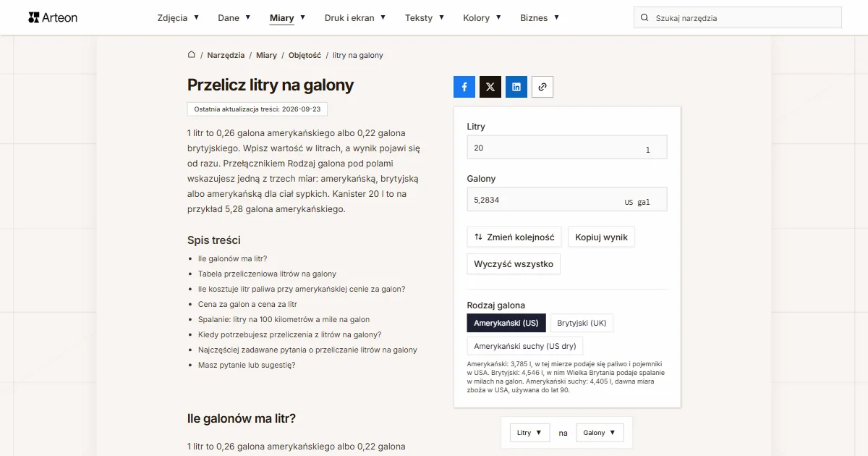Click the Arteon logo
Viewport: 868px width, 456px height.
pos(53,17)
